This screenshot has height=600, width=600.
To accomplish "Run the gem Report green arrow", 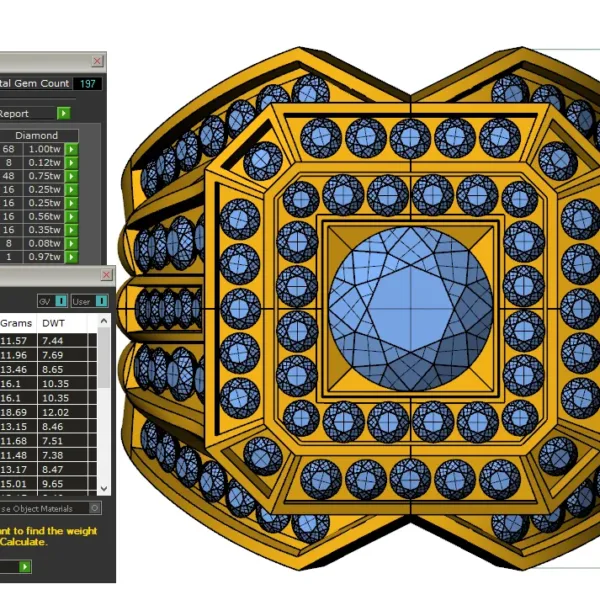I will tap(64, 113).
